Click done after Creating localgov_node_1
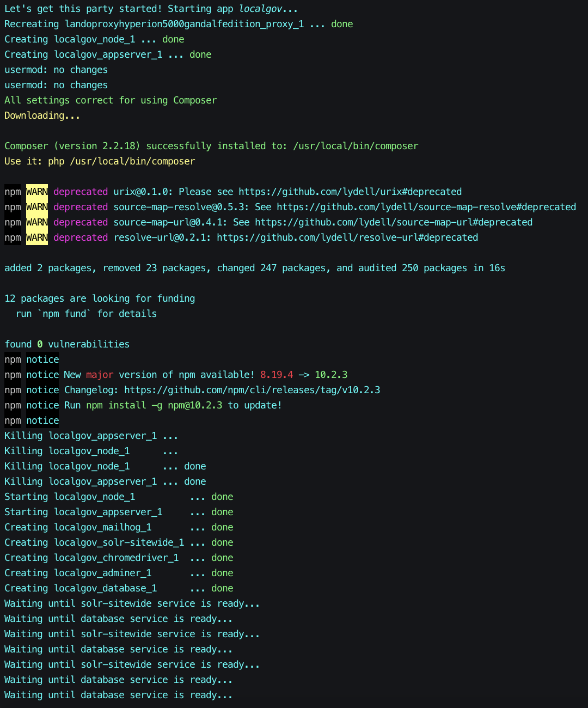 (x=173, y=39)
